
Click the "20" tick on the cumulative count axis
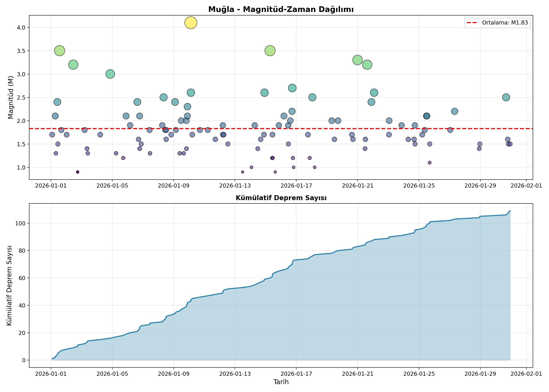(x=22, y=333)
